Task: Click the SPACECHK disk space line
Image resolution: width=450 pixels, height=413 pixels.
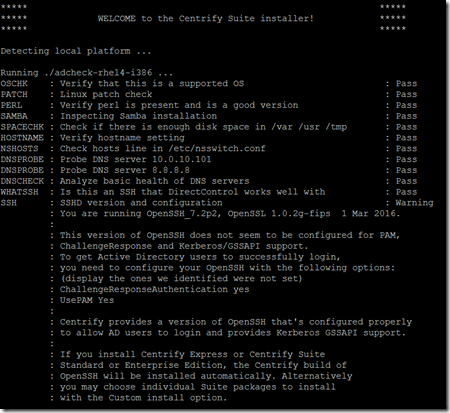Action: click(209, 127)
